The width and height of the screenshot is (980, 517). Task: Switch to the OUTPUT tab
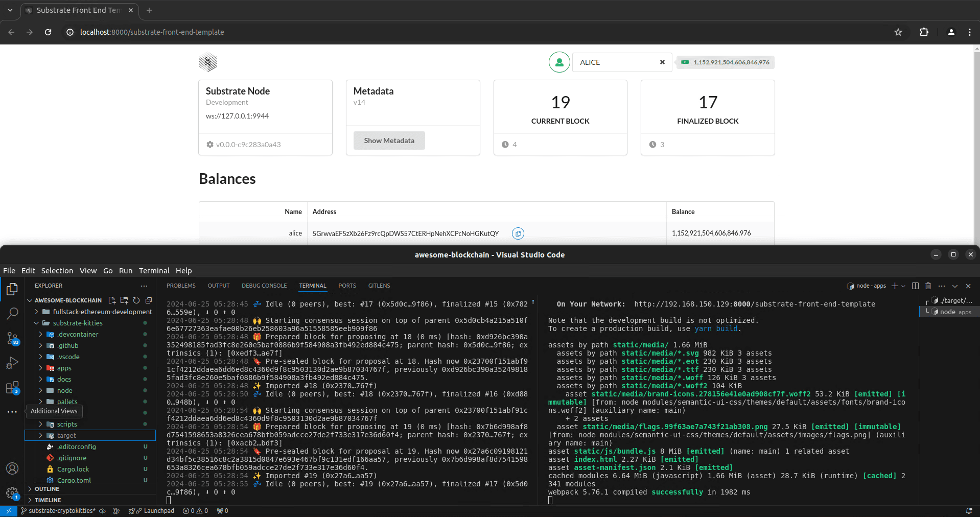point(219,286)
